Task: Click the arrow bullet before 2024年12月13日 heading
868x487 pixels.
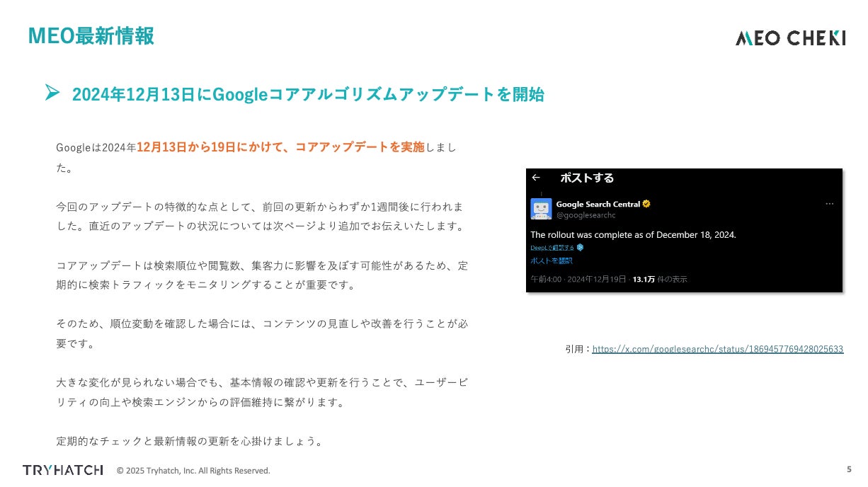Action: pyautogui.click(x=52, y=93)
